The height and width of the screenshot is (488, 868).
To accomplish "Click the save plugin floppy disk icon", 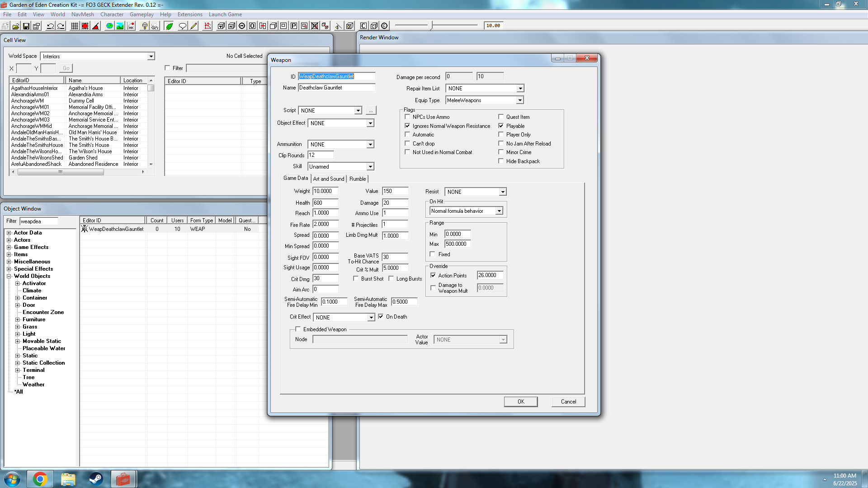I will [26, 26].
